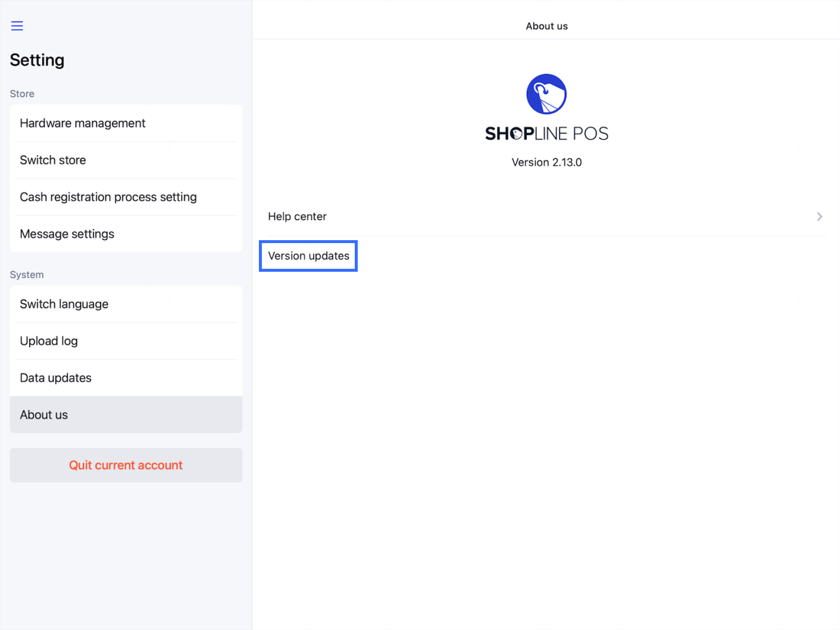
Task: Click Version updates entry
Action: pyautogui.click(x=308, y=256)
